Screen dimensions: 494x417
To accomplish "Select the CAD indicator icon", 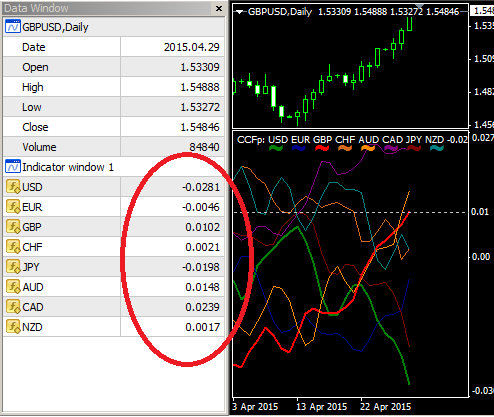I will [x=13, y=307].
